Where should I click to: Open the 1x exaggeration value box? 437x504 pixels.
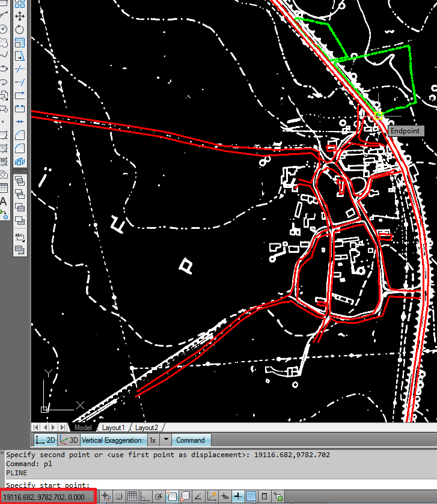(x=153, y=440)
